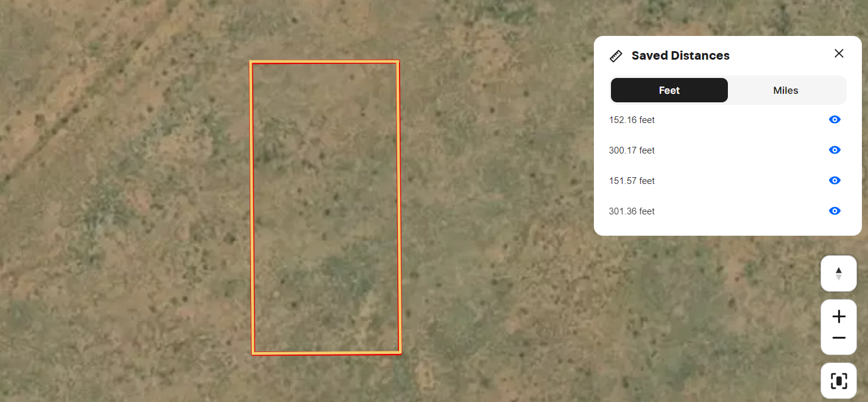Click inside the outlined parcel area

point(326,207)
